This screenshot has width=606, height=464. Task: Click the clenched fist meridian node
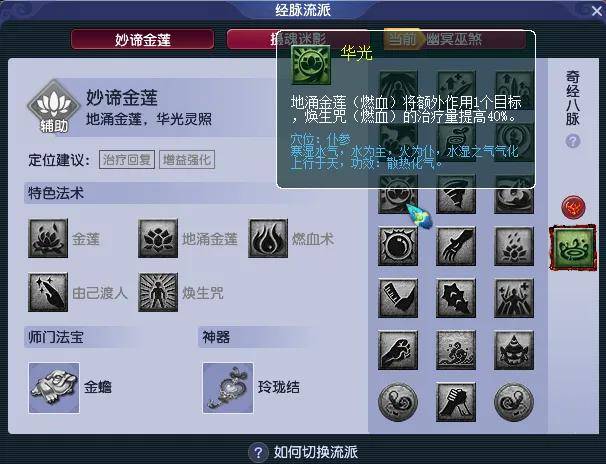[398, 350]
